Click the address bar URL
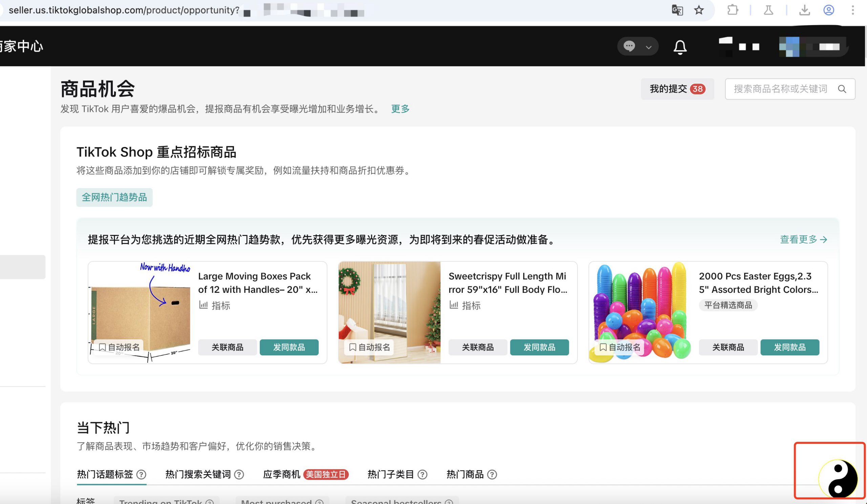This screenshot has width=867, height=504. coord(124,10)
